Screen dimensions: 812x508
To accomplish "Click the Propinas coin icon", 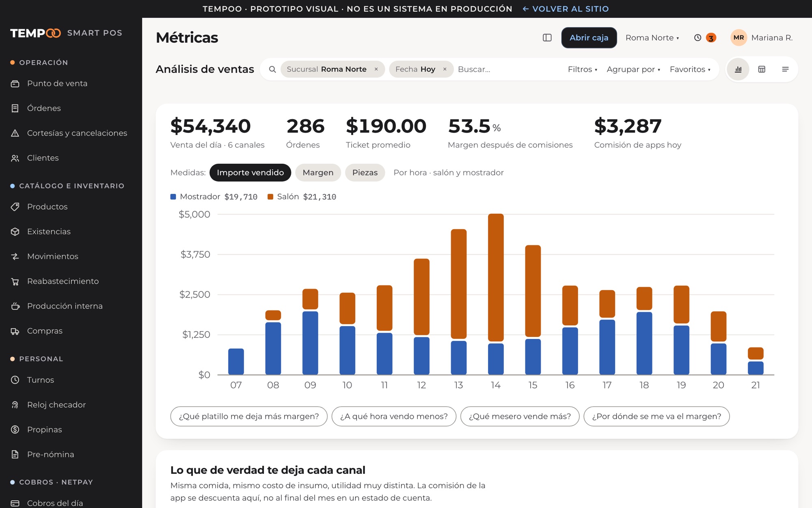I will (15, 430).
